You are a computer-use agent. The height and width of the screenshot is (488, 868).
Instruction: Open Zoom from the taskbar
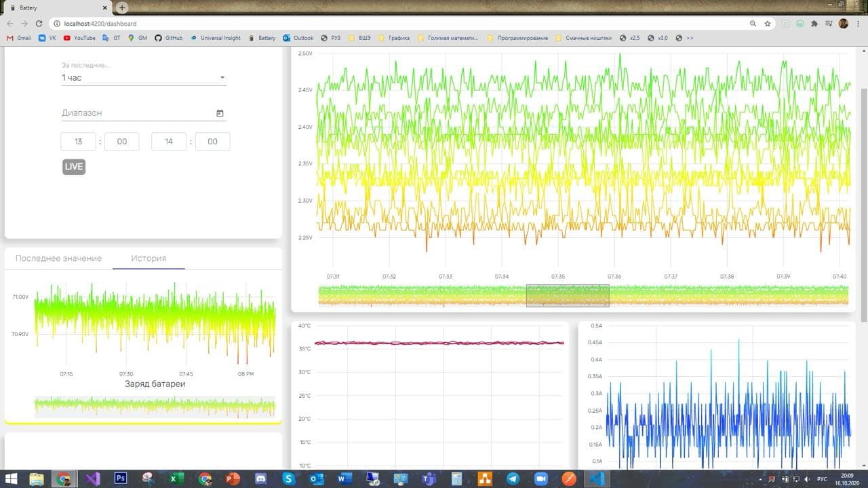pyautogui.click(x=541, y=479)
